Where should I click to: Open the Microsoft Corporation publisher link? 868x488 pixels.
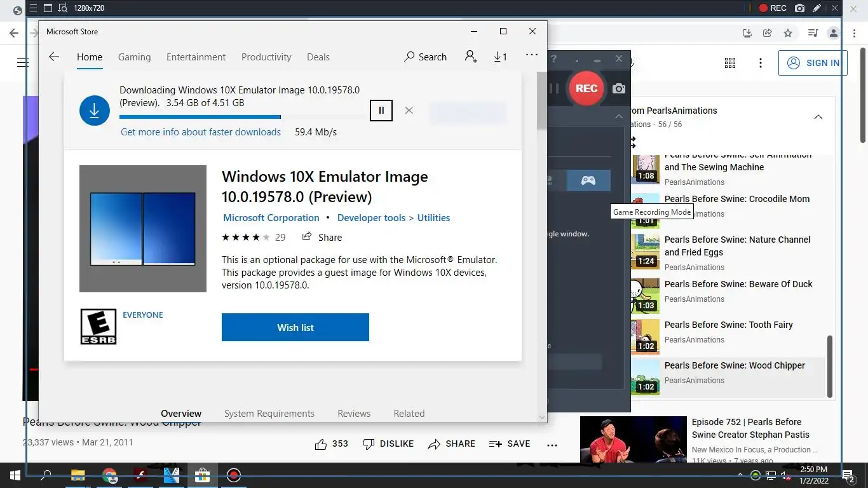pyautogui.click(x=271, y=217)
